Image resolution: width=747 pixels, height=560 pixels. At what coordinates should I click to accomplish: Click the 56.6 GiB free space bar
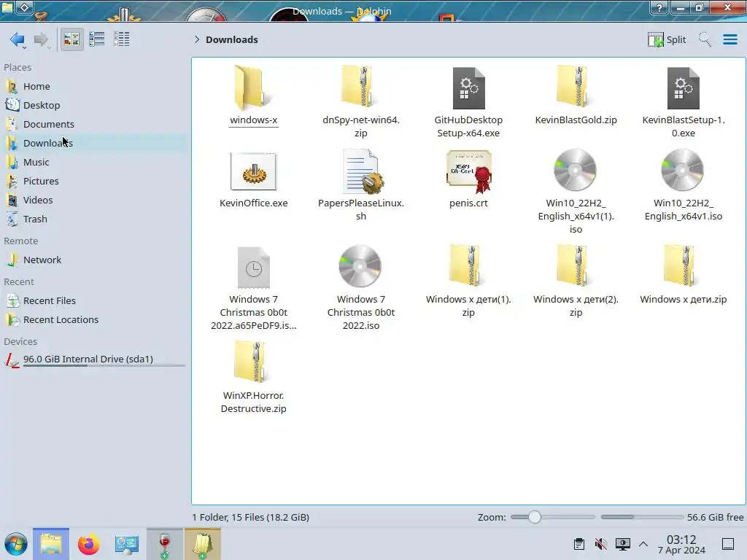click(641, 517)
